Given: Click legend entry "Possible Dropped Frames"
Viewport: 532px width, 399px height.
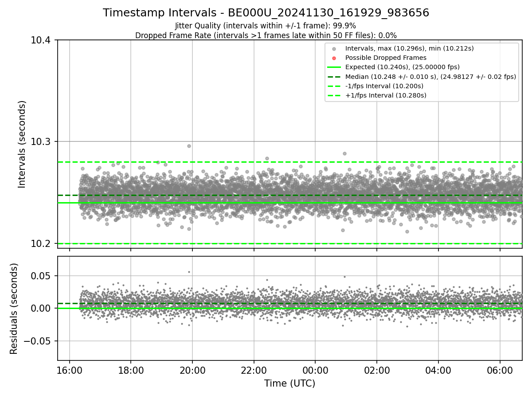Looking at the screenshot, I should tap(386, 58).
